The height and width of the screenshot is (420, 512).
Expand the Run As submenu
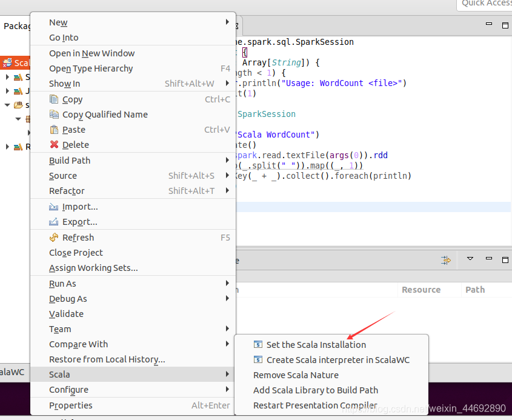pyautogui.click(x=227, y=283)
